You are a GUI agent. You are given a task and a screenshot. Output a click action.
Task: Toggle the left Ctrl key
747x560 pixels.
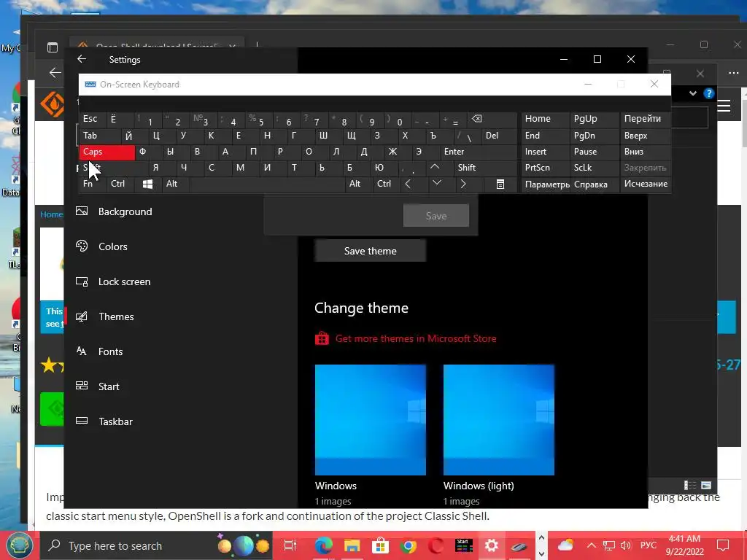(120, 184)
